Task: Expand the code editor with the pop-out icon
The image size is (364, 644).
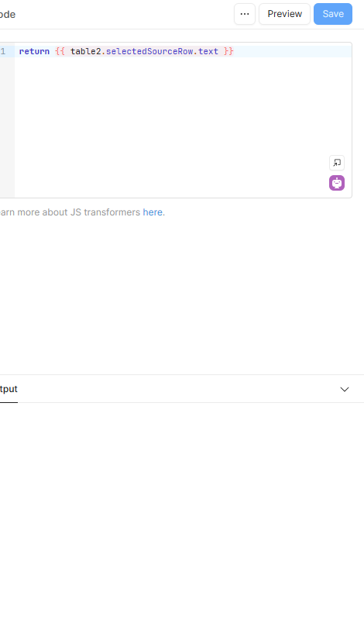Action: coord(337,163)
